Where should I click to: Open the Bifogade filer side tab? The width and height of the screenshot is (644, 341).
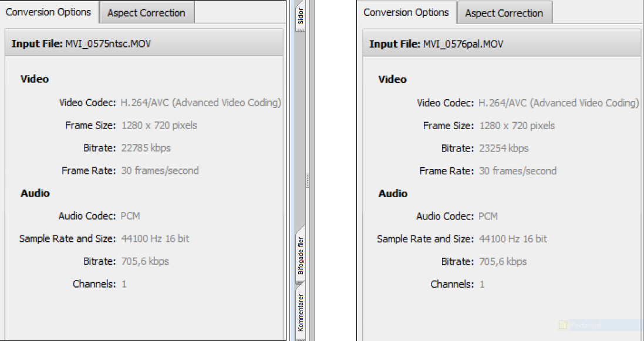[301, 255]
